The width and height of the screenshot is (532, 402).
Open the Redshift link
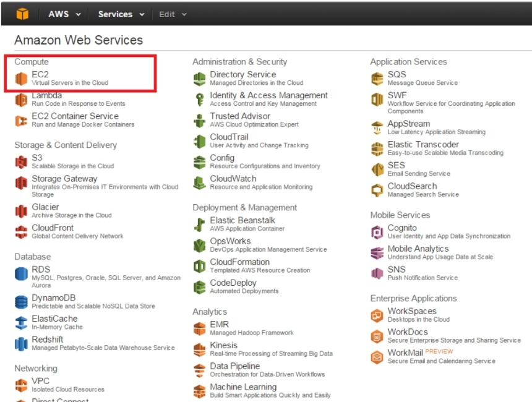click(x=48, y=340)
